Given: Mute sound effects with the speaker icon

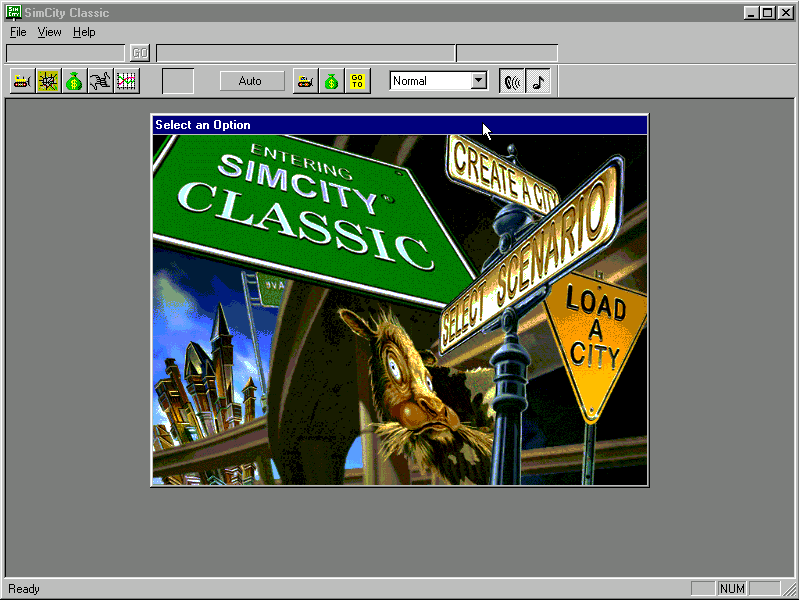Looking at the screenshot, I should pos(512,82).
